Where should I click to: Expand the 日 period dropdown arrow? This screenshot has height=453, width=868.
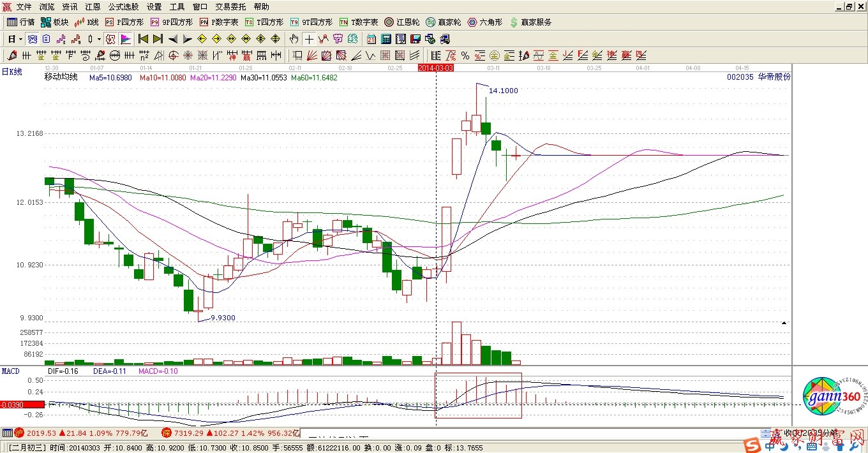(20, 39)
